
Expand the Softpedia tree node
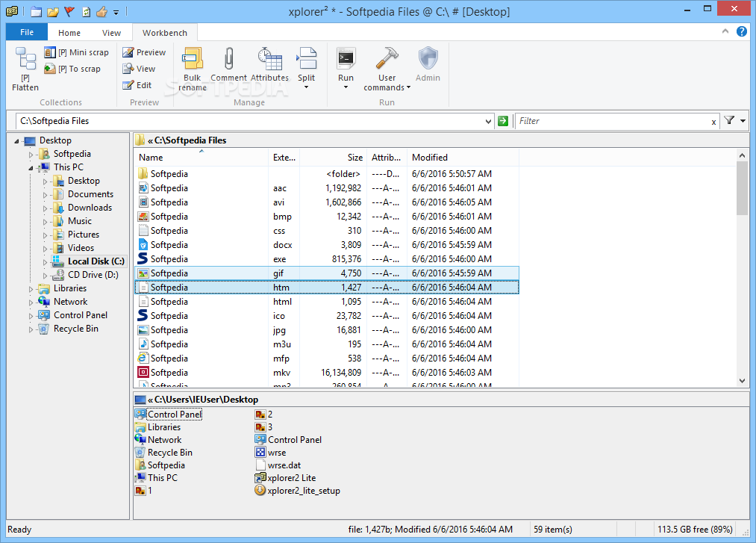31,155
